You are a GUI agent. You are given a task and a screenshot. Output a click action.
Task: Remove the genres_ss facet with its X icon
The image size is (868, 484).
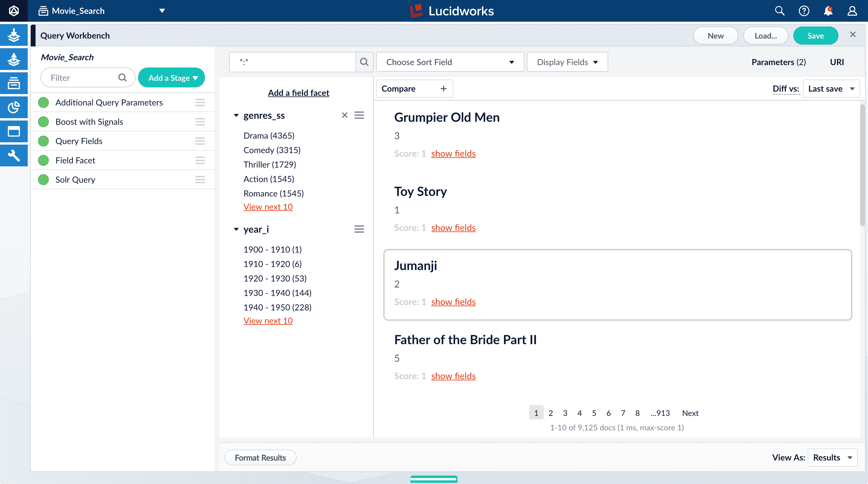pyautogui.click(x=344, y=115)
